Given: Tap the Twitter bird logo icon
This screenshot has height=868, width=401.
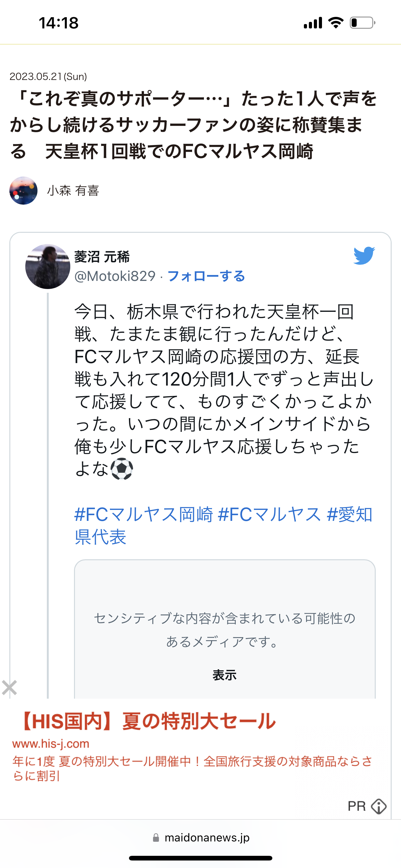Looking at the screenshot, I should 364,255.
